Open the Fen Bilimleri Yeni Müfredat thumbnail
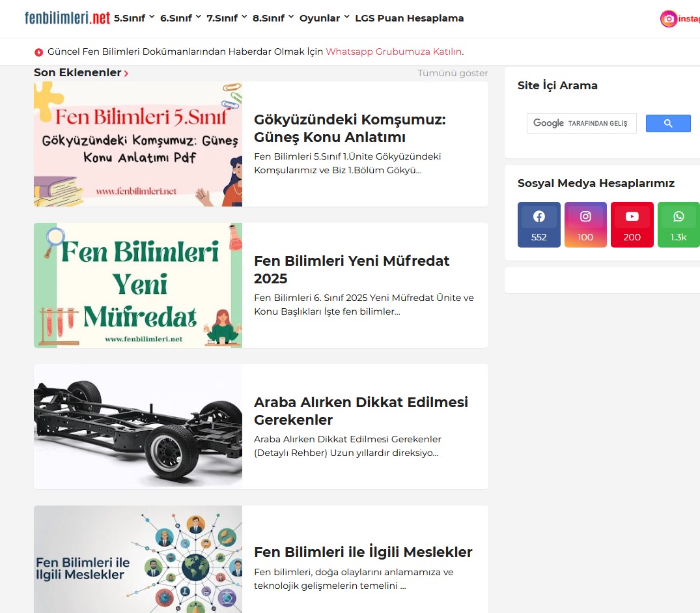This screenshot has width=700, height=613. point(138,285)
